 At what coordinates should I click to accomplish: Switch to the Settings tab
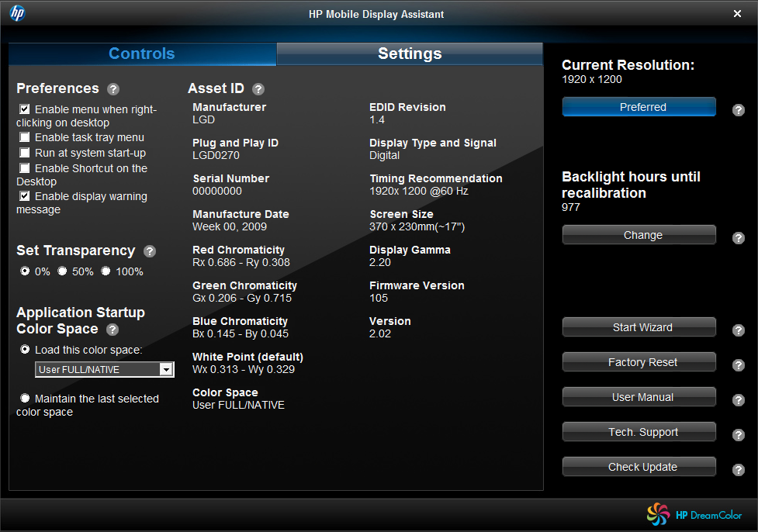tap(410, 54)
